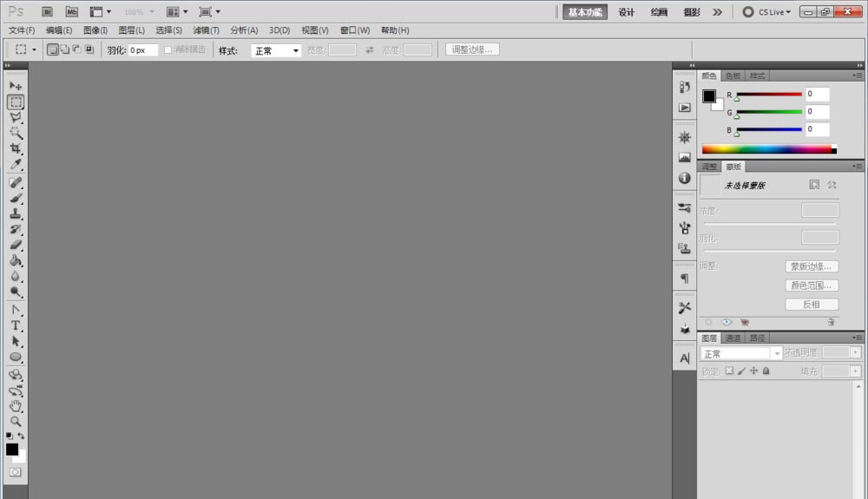Select the Eyedropper tool
The image size is (868, 499).
[x=16, y=164]
